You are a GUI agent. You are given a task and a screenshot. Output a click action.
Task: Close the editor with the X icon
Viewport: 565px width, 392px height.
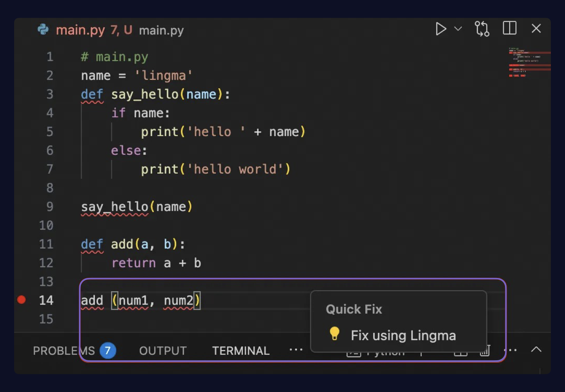pos(536,29)
